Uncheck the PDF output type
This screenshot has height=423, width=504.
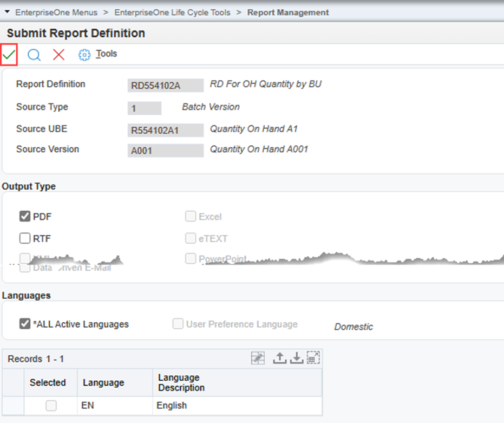(25, 216)
